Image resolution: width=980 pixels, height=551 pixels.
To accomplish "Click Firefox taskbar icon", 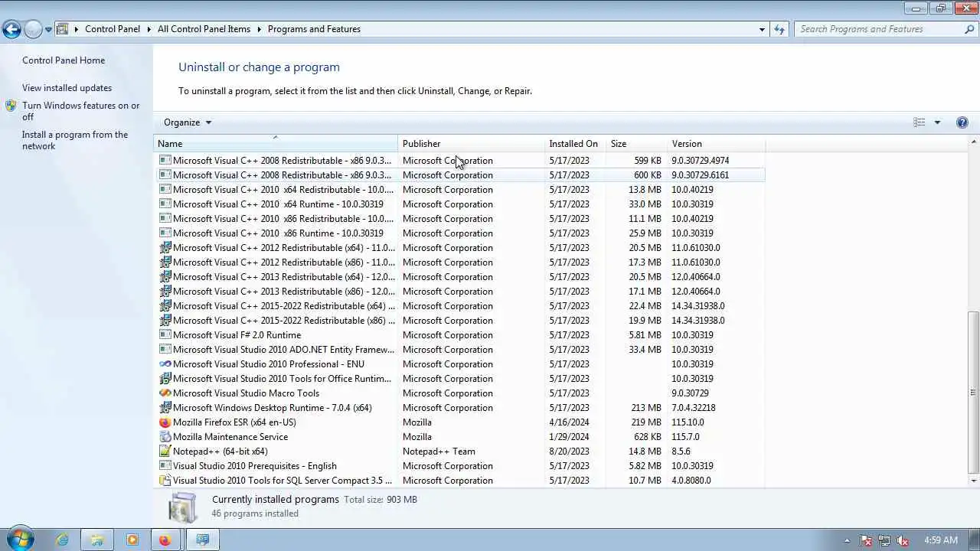I will point(165,540).
